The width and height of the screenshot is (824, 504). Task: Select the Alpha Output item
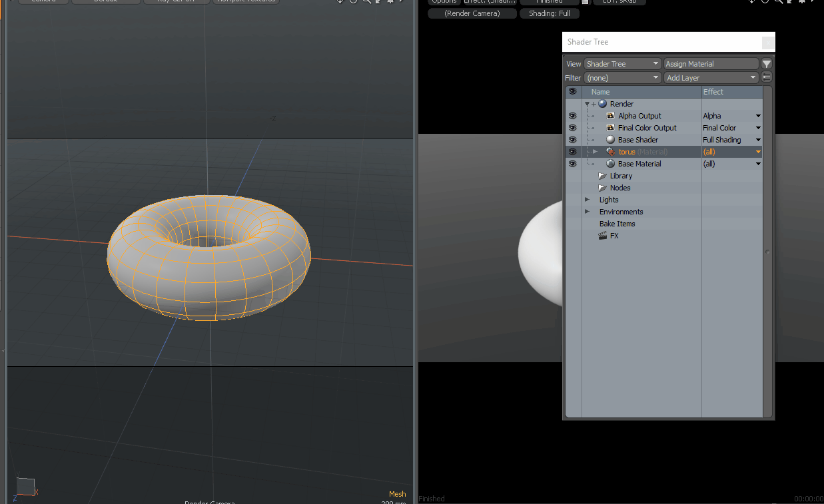point(639,116)
